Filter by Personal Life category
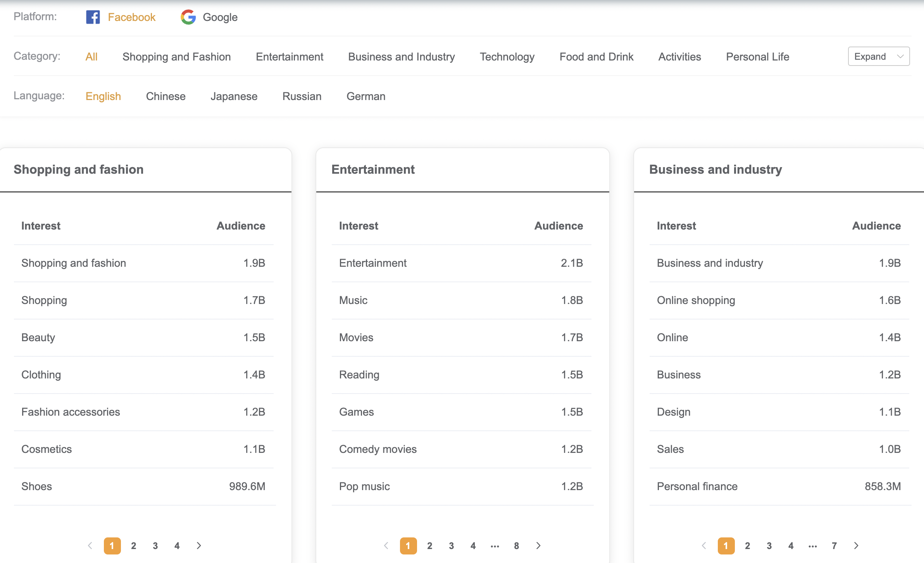This screenshot has height=563, width=924. (757, 57)
